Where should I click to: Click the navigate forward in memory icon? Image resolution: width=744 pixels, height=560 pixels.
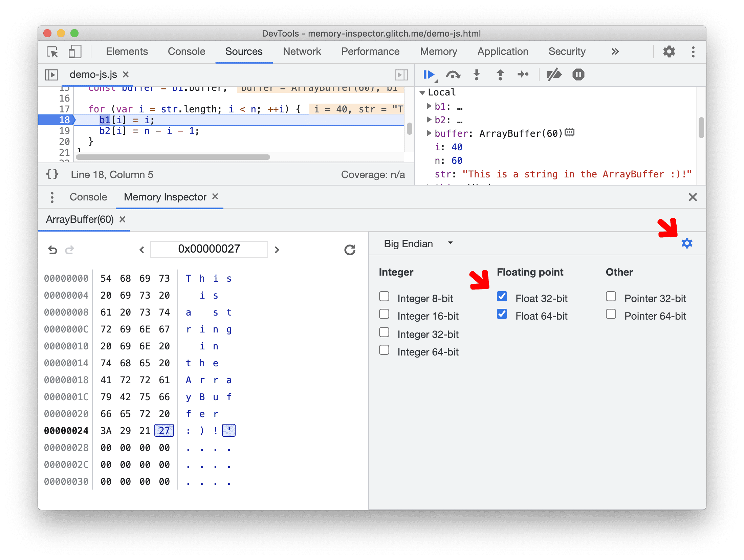[x=278, y=249]
